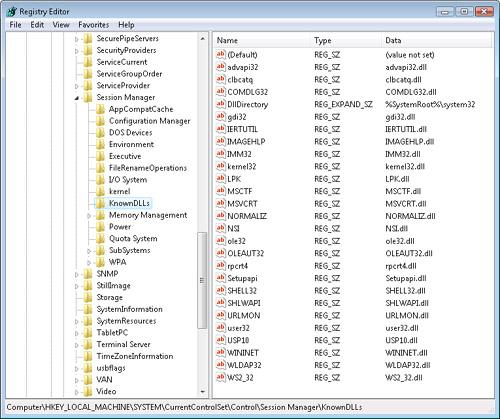This screenshot has height=419, width=500.
Task: Select the NORMALIZ value name
Action: [x=247, y=216]
